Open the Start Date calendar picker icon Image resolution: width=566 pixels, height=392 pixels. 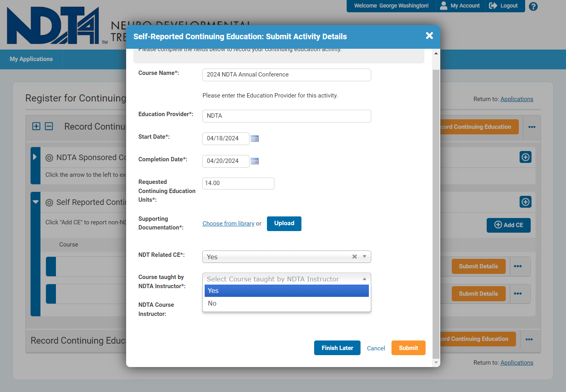255,138
